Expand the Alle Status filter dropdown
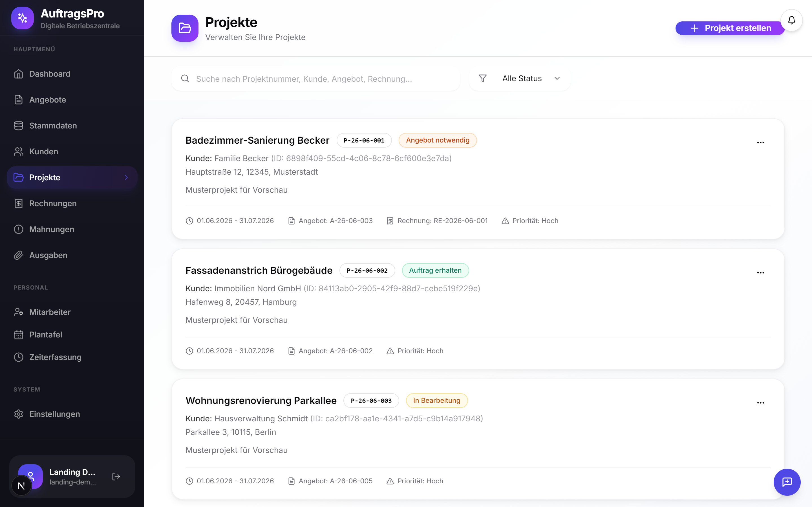 pos(520,79)
